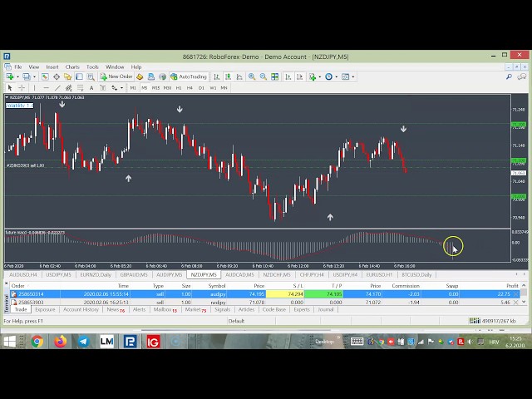Toggle the AutoTrading button
This screenshot has width=532, height=399.
[x=189, y=76]
